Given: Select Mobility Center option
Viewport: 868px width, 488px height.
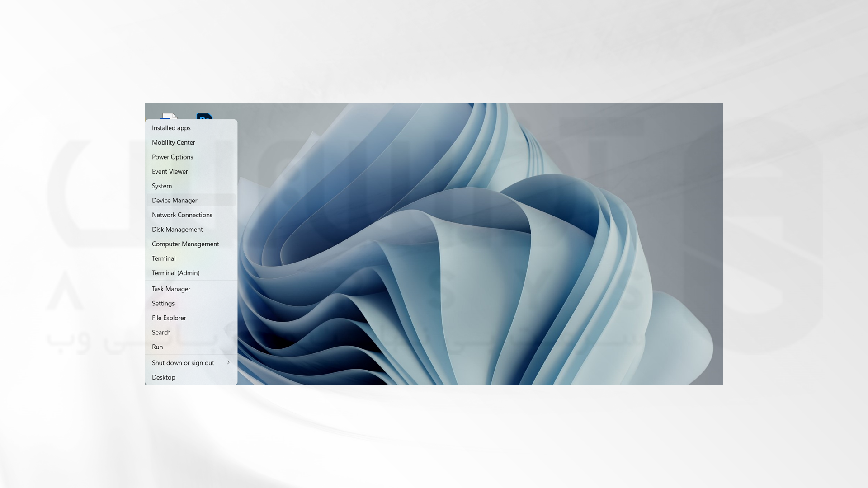Looking at the screenshot, I should point(174,142).
